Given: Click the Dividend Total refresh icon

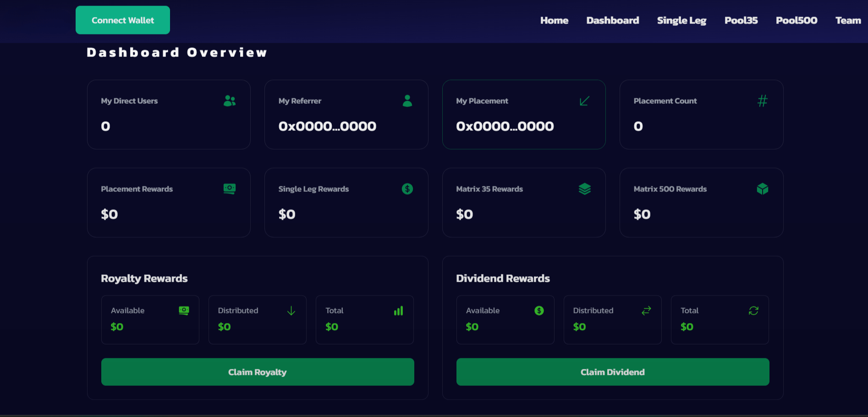Looking at the screenshot, I should tap(753, 311).
